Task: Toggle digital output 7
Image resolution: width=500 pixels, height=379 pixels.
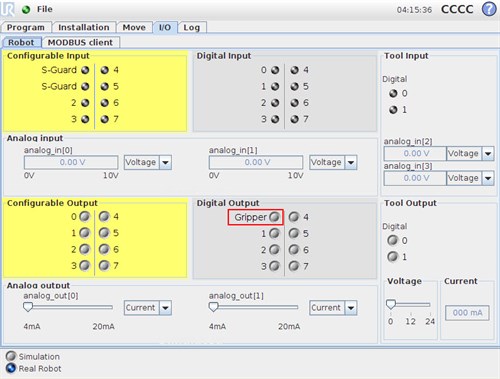Action: click(x=294, y=266)
